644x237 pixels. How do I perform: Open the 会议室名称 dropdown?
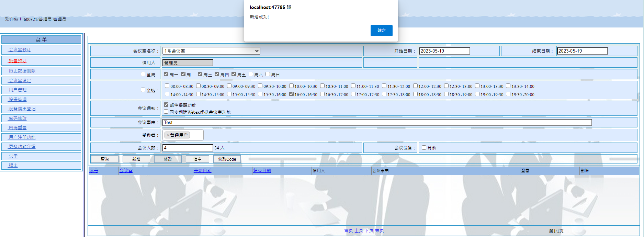tap(211, 51)
